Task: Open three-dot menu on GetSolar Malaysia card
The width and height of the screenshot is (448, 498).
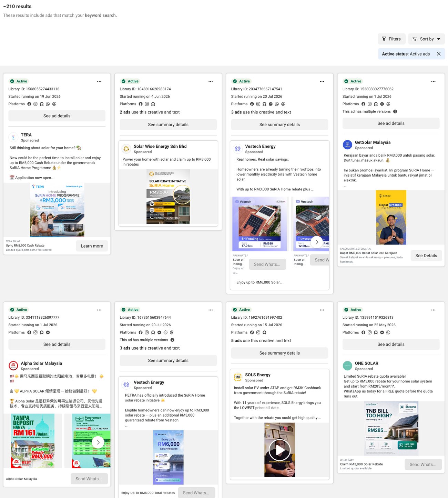Action: 433,81
